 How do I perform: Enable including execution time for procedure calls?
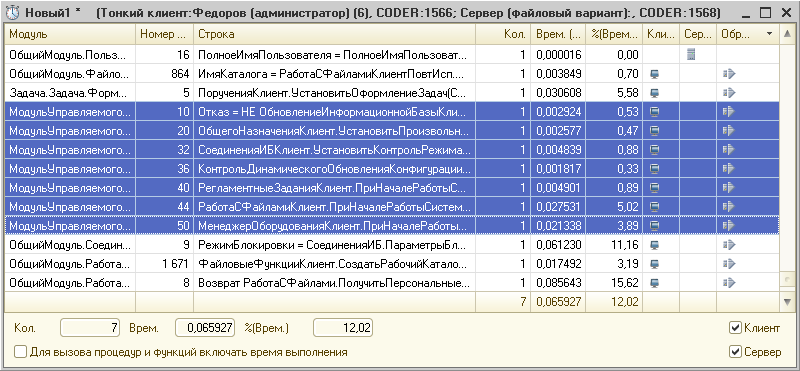pyautogui.click(x=20, y=352)
